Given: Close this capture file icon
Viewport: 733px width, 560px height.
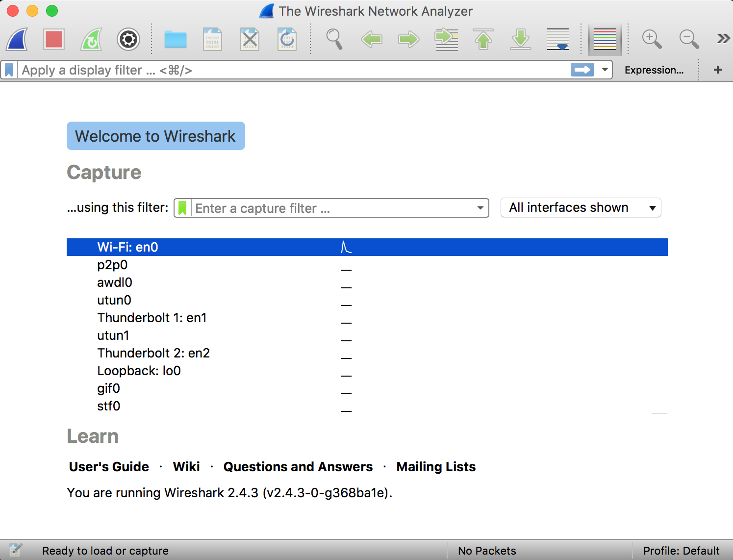Looking at the screenshot, I should pyautogui.click(x=250, y=39).
